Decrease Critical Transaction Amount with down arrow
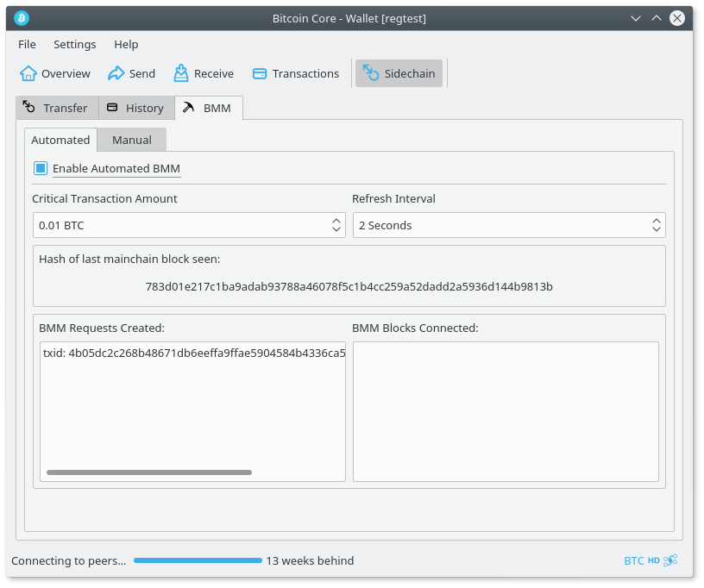This screenshot has height=588, width=704. coord(336,229)
